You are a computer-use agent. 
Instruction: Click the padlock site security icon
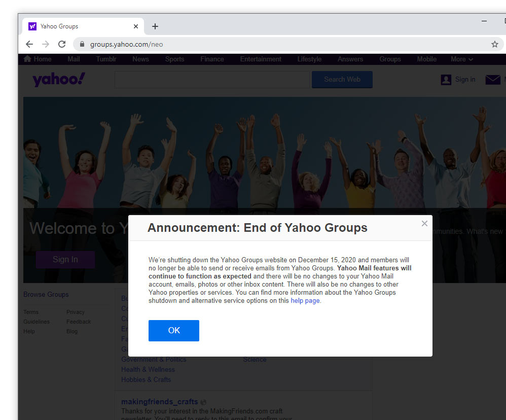[x=82, y=44]
